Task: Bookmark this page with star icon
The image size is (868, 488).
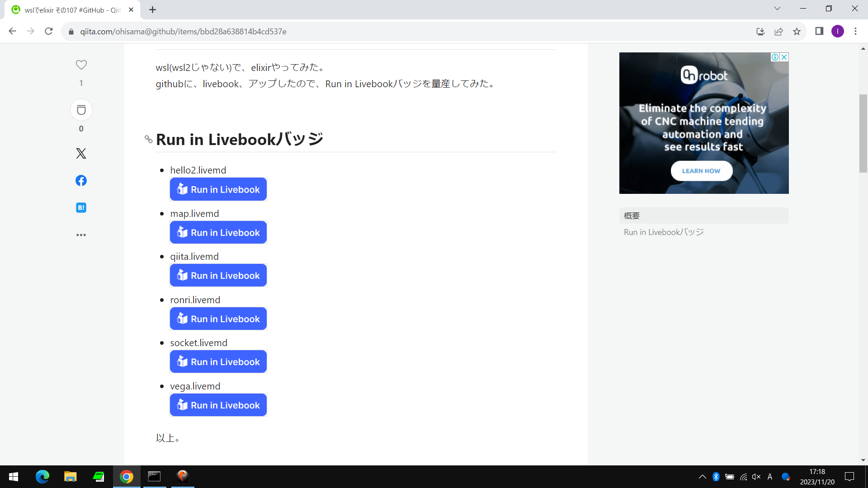Action: [x=797, y=32]
